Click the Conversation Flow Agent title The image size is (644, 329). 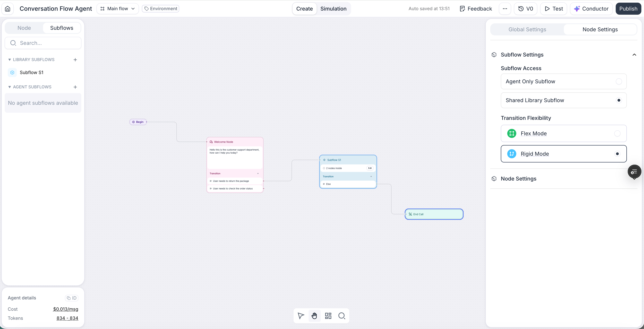56,9
